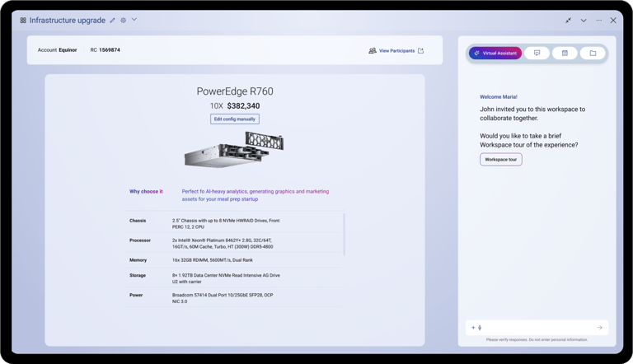This screenshot has height=364, width=633.
Task: Close the Infrastructure upgrade workspace
Action: coord(613,21)
